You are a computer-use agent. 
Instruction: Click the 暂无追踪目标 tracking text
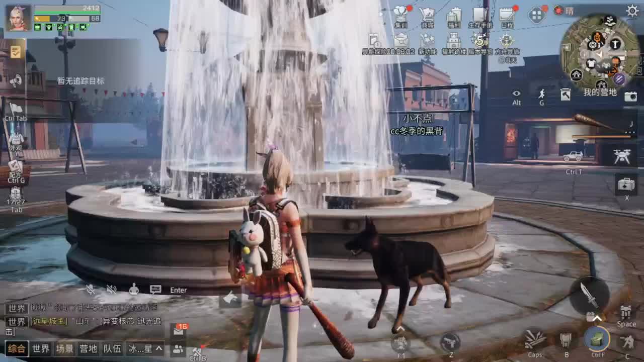pyautogui.click(x=81, y=80)
